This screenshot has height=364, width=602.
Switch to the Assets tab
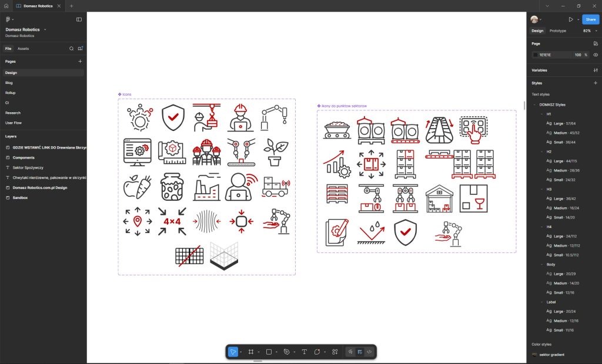click(24, 49)
